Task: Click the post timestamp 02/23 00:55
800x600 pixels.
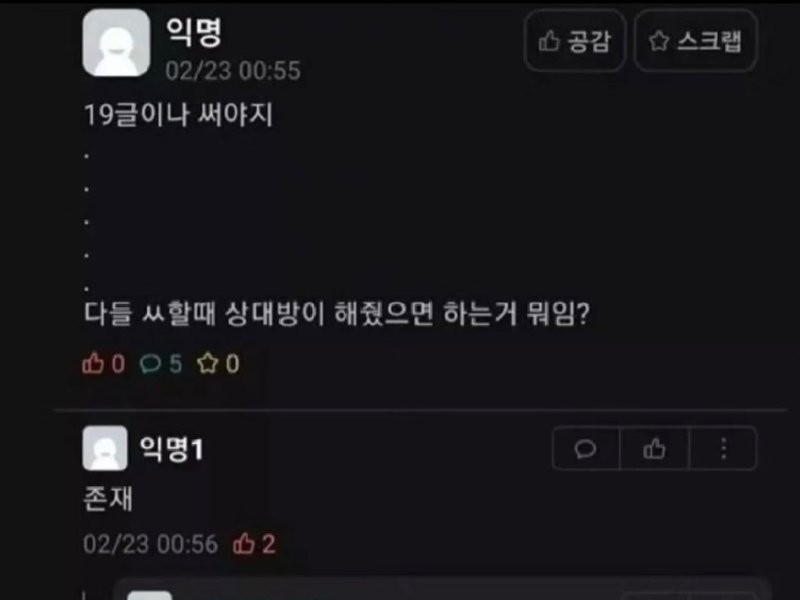Action: point(233,70)
